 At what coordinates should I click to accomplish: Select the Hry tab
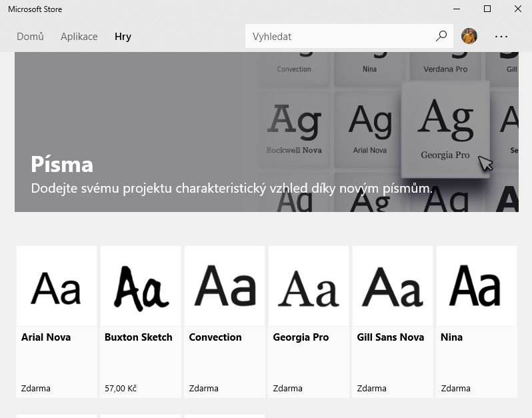click(x=123, y=36)
